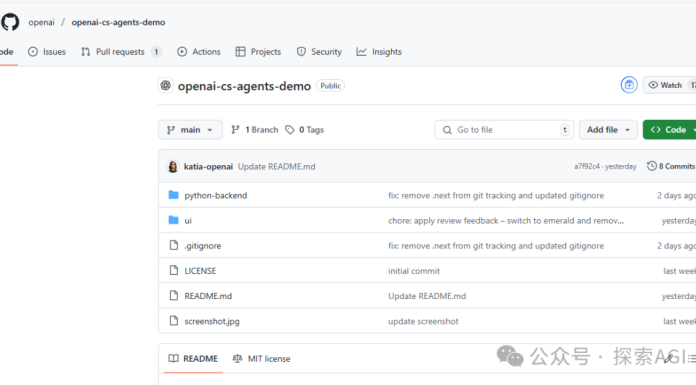Select the MIT license tab
This screenshot has height=385, width=696.
coord(261,358)
